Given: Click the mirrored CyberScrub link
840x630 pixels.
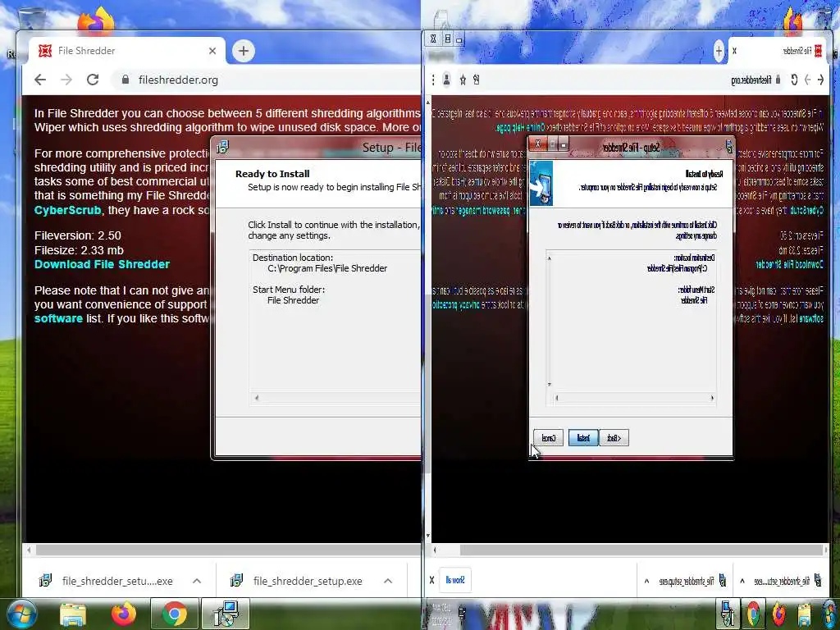Looking at the screenshot, I should 806,210.
